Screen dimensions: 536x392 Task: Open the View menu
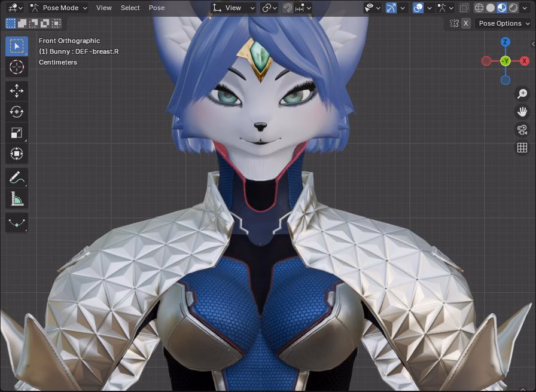click(x=104, y=8)
